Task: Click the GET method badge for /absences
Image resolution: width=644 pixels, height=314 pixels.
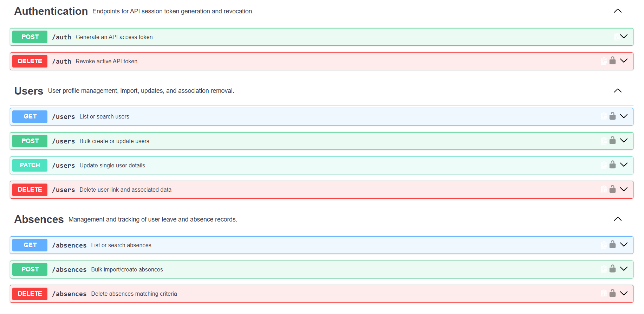Action: [30, 245]
